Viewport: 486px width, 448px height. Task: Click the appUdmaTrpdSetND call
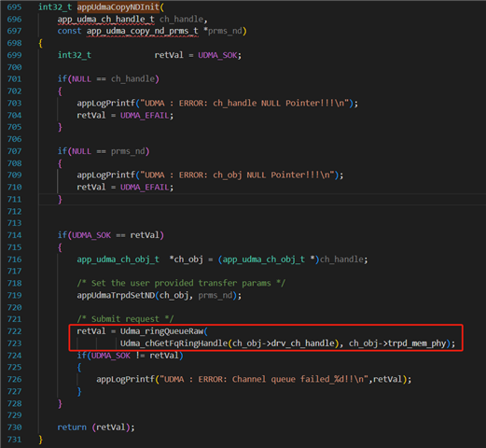tap(160, 296)
